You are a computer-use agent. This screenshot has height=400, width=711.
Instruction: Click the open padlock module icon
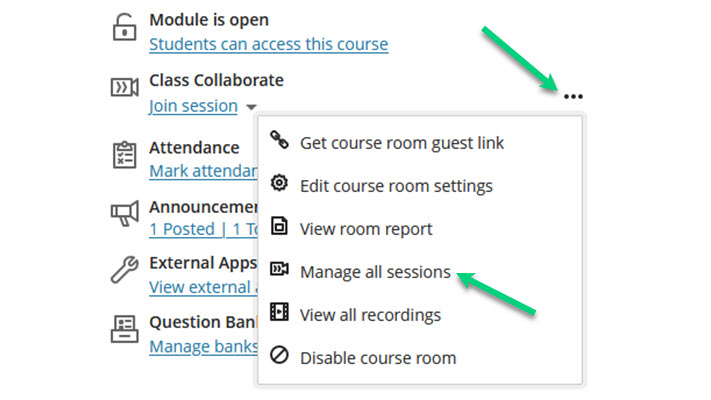coord(124,28)
